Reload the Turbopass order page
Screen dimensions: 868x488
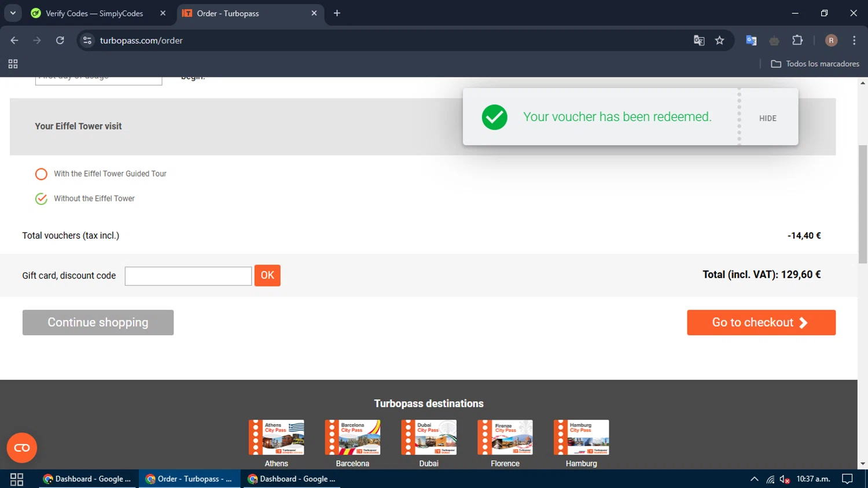coord(60,41)
